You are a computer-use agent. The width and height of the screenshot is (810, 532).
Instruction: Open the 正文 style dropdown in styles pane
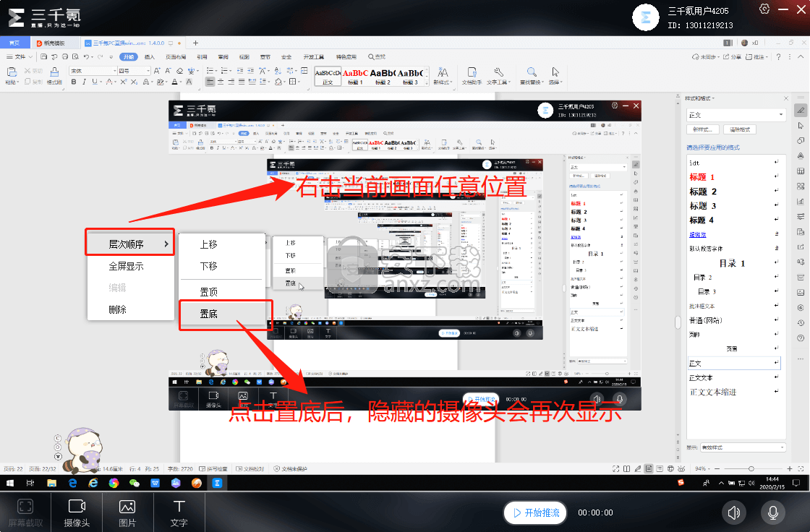(736, 115)
